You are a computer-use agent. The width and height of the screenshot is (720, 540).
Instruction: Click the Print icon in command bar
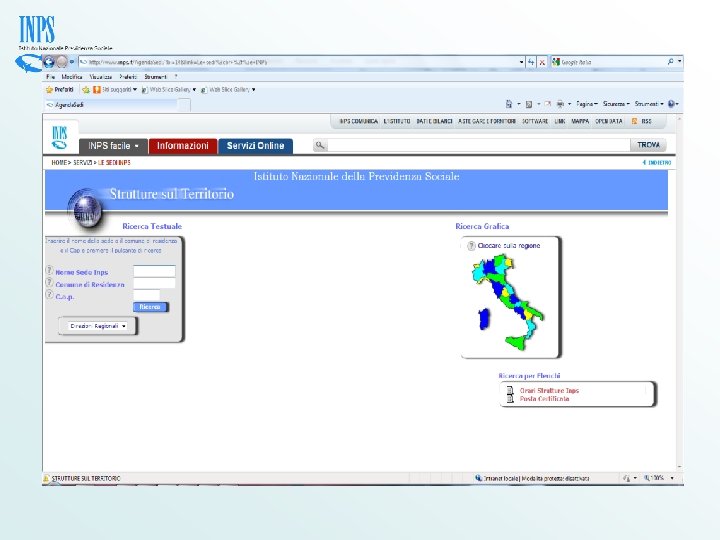coord(560,104)
